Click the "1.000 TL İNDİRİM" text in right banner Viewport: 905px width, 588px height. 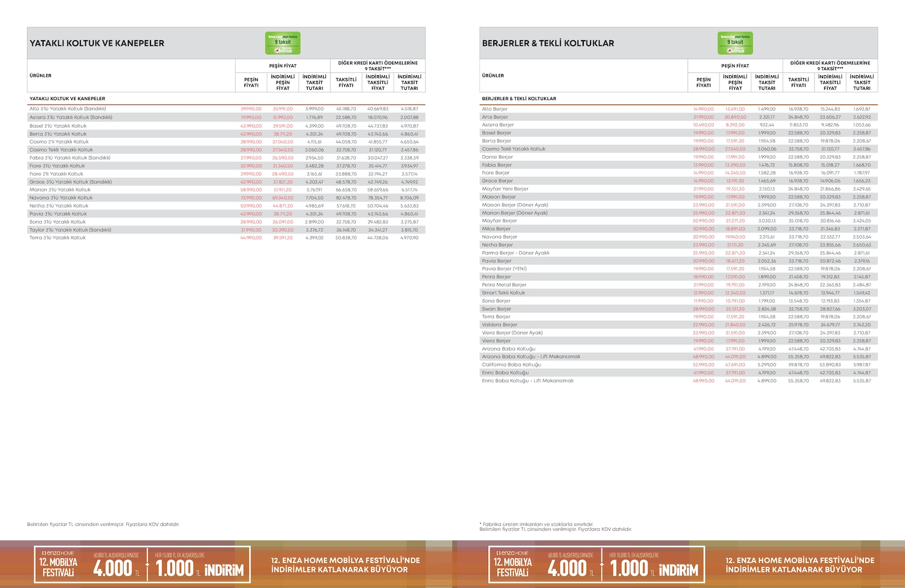pyautogui.click(x=654, y=568)
